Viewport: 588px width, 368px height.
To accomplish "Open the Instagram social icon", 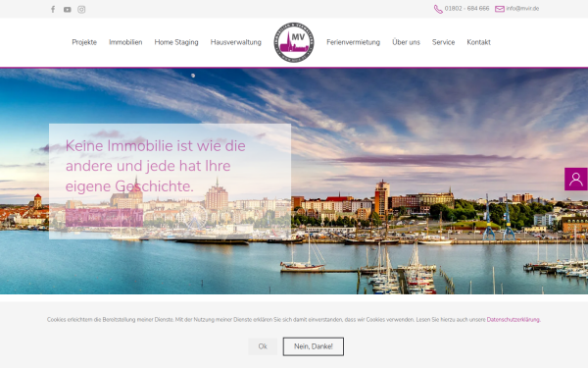I will click(x=81, y=10).
